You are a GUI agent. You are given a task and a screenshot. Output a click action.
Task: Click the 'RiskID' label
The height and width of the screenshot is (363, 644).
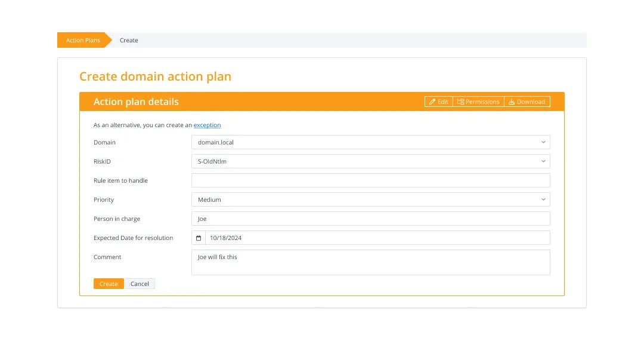click(x=102, y=162)
